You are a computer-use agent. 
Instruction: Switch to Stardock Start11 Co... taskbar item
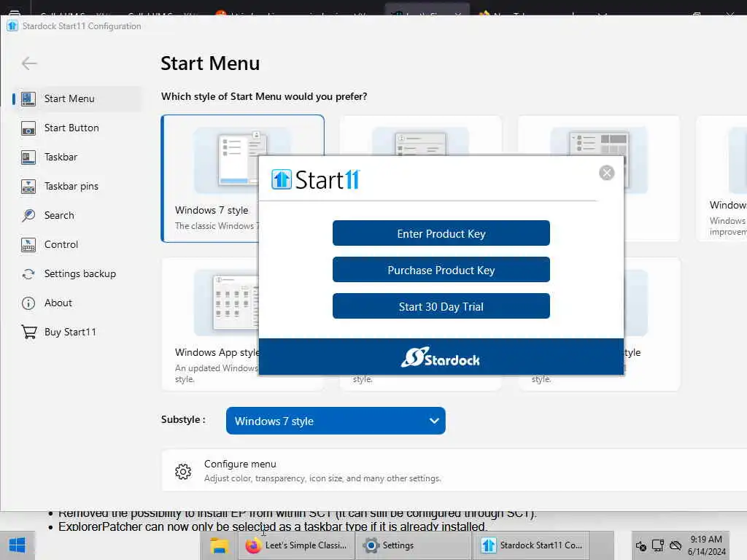click(531, 545)
